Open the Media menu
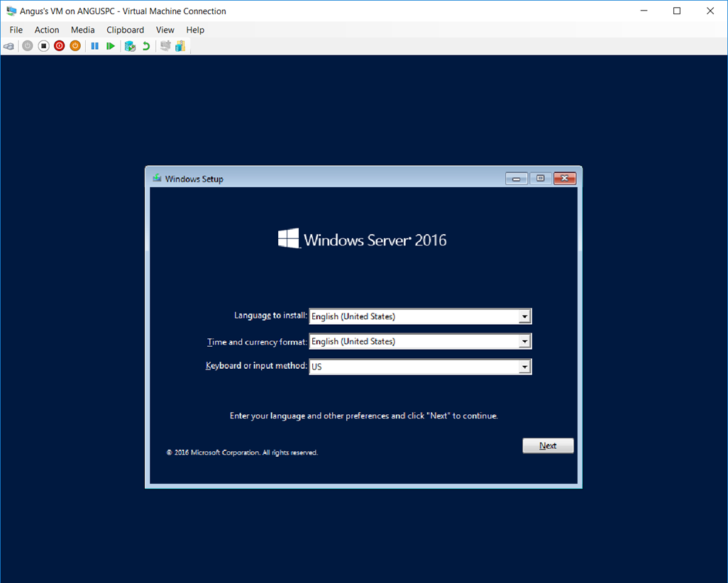 82,30
